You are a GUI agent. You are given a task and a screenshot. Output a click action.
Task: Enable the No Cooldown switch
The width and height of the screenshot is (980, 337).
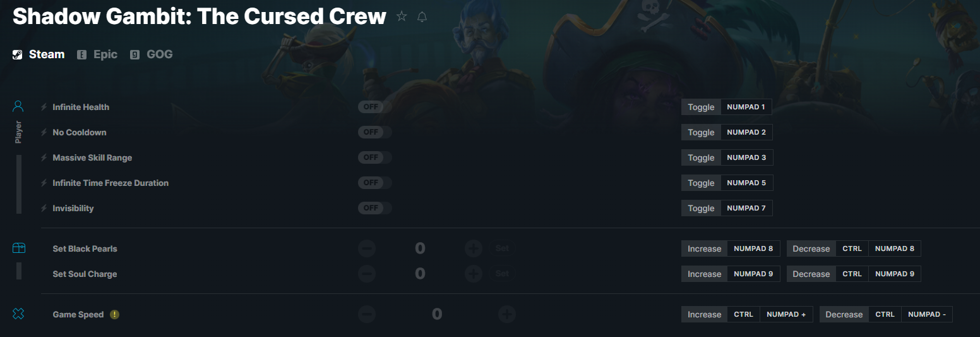pyautogui.click(x=374, y=132)
